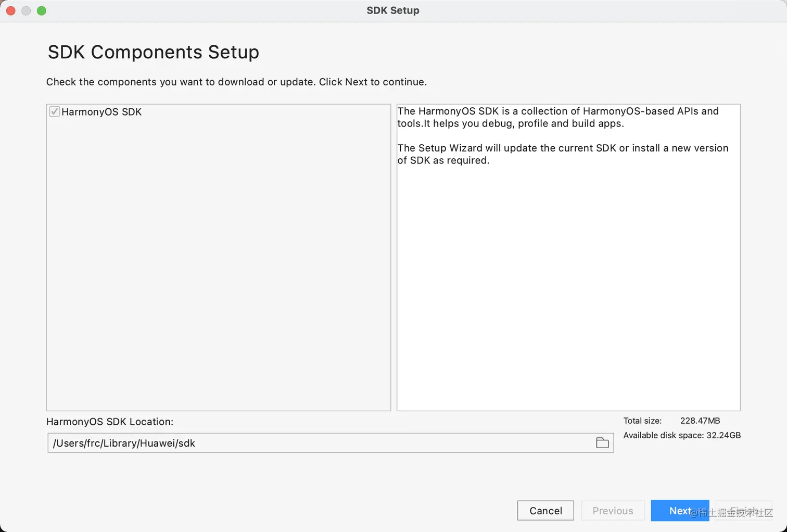Viewport: 787px width, 532px height.
Task: Toggle the HarmonyOS SDK checkbox
Action: point(54,111)
